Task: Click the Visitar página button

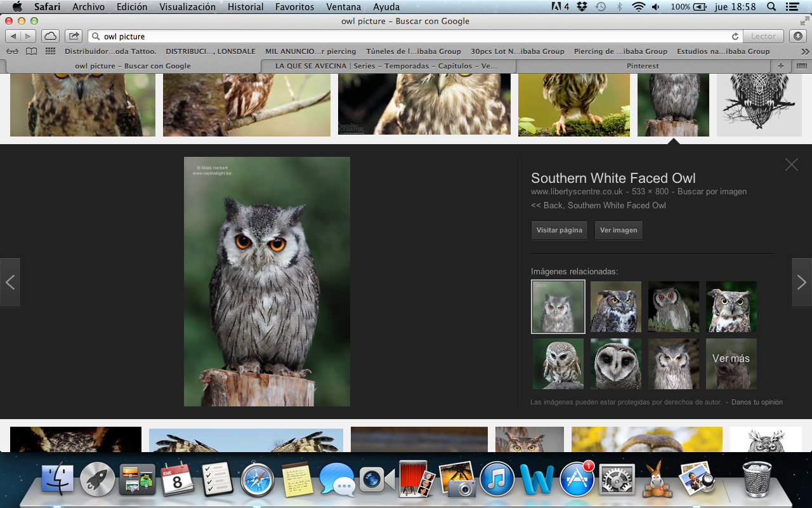Action: tap(559, 230)
